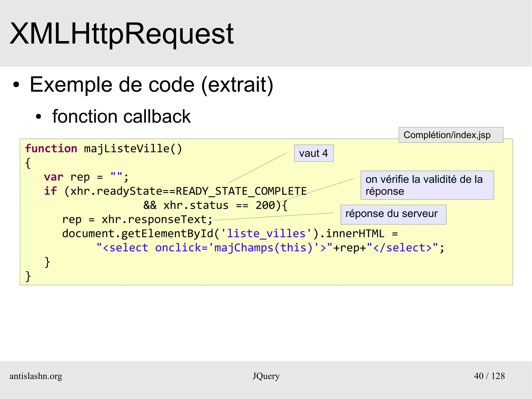Click the select onclick='majChamps(this)' string line

click(270, 248)
